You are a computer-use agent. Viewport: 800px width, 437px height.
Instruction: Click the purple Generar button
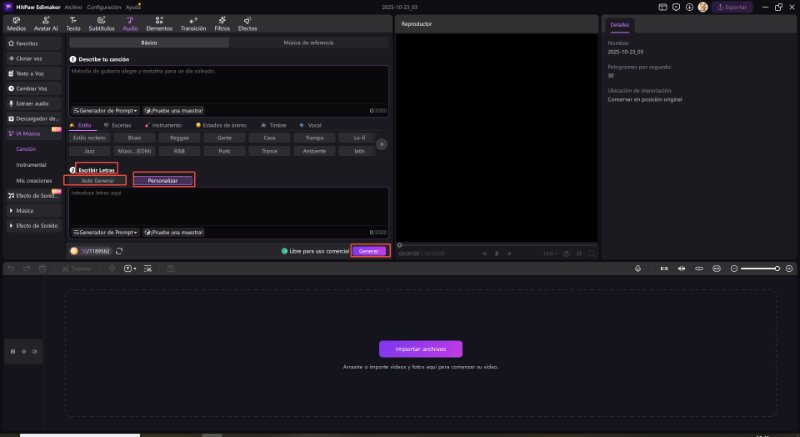pyautogui.click(x=368, y=251)
